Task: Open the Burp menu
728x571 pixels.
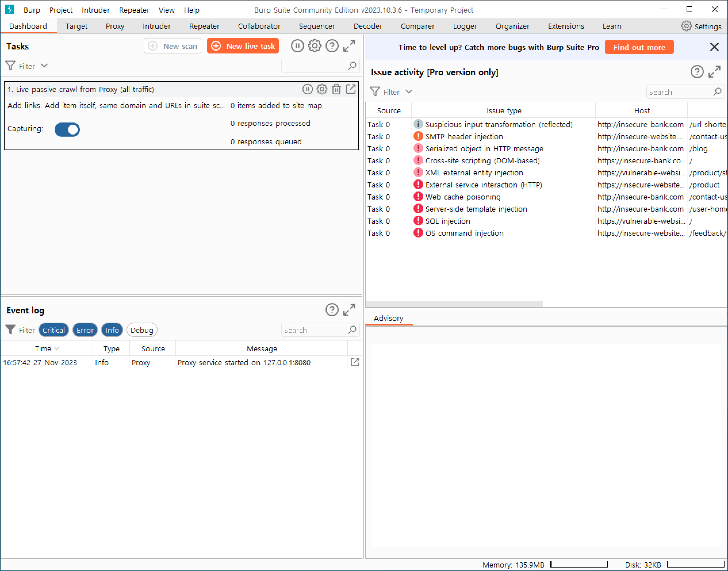Action: [32, 10]
